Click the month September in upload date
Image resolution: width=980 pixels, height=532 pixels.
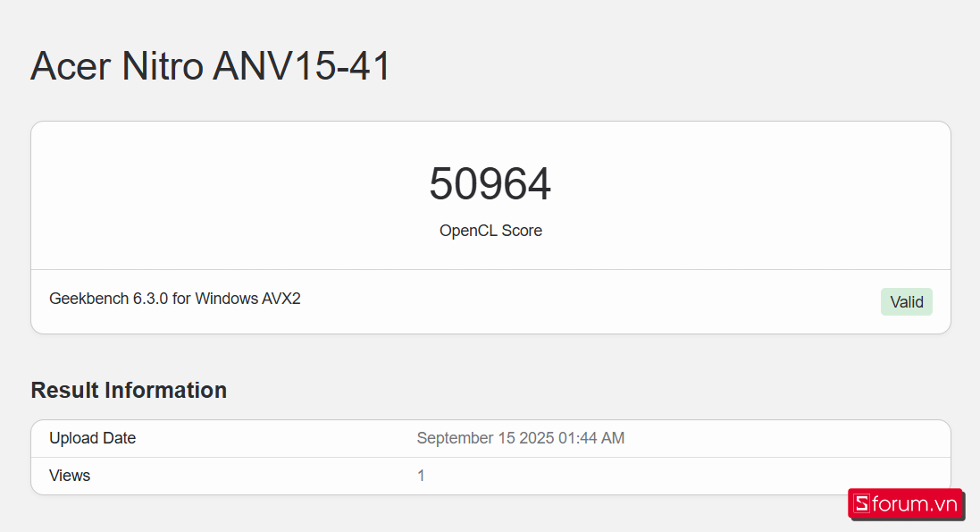[x=455, y=438]
